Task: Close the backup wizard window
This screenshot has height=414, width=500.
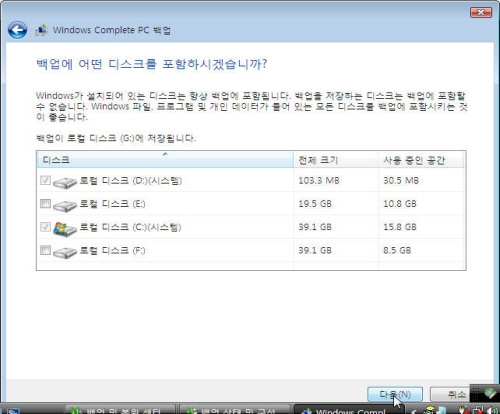Action: point(481,13)
